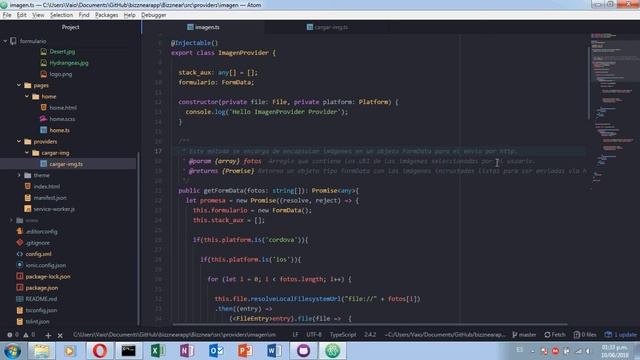
Task: Open the Find menu
Action: pyautogui.click(x=84, y=15)
